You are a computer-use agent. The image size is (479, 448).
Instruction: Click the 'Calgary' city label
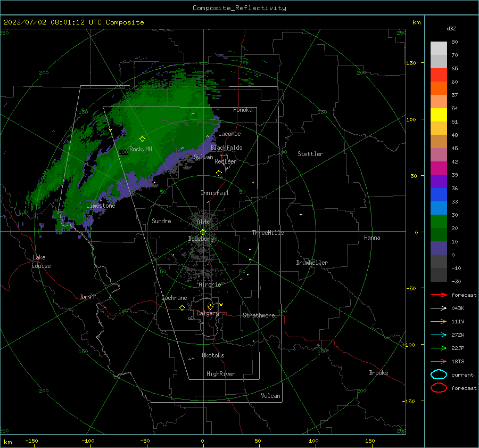pos(208,313)
